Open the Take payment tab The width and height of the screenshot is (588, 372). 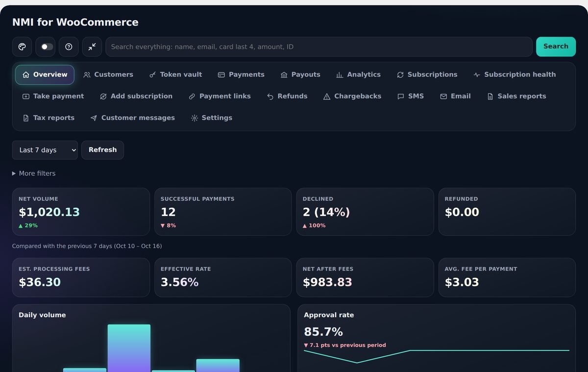tap(53, 97)
